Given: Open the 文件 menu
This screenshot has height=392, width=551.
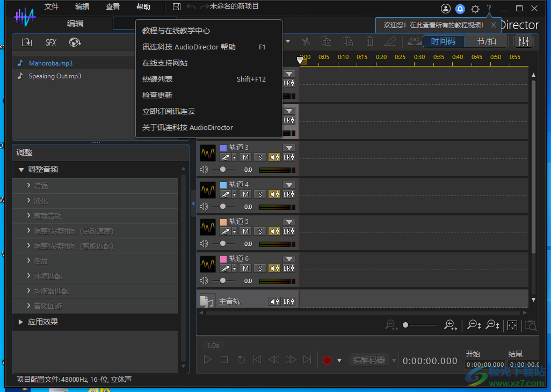Looking at the screenshot, I should [x=52, y=6].
